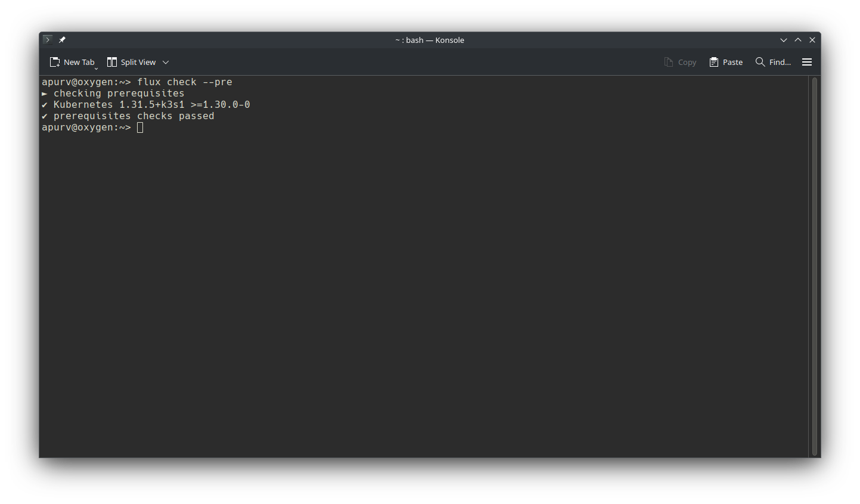Click the Paste clipboard icon

[713, 62]
